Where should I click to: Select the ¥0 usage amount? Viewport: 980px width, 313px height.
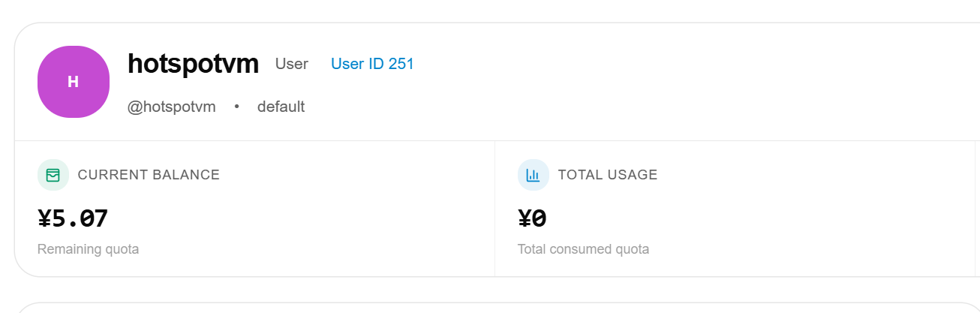coord(532,218)
